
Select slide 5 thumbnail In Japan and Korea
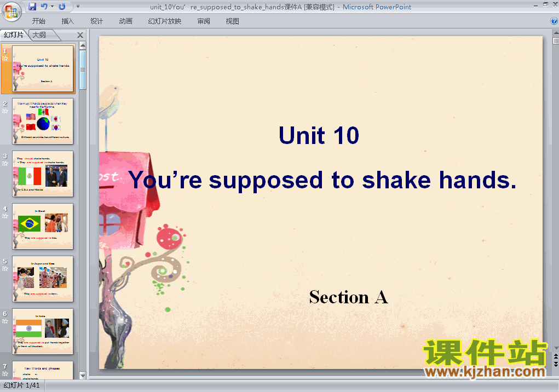tap(43, 279)
